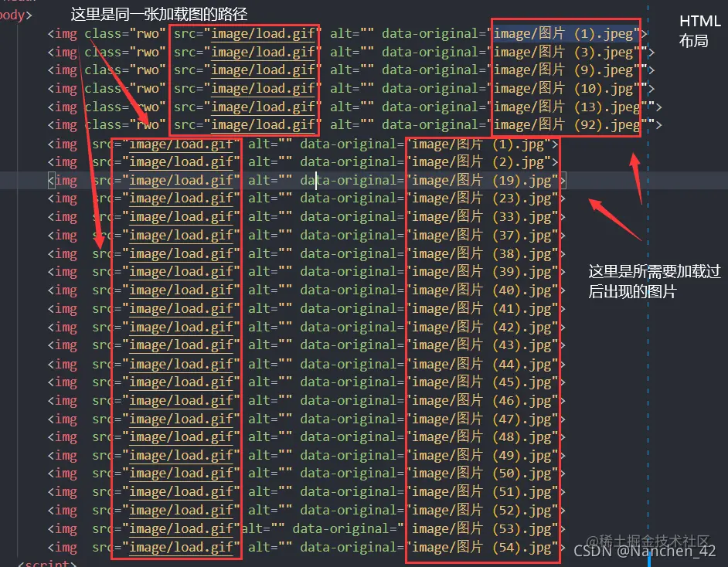Click the image/图片 (33).jpg path
Image resolution: width=728 pixels, height=567 pixels.
click(x=481, y=217)
